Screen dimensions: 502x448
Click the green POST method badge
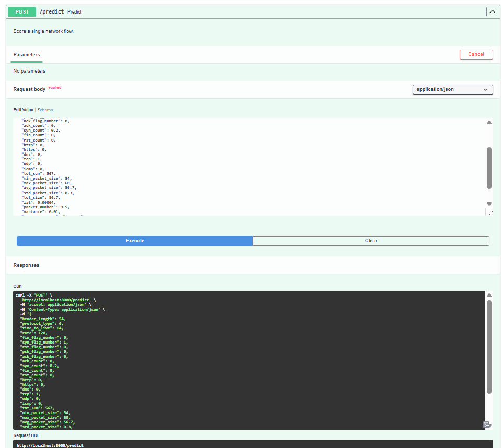(22, 12)
